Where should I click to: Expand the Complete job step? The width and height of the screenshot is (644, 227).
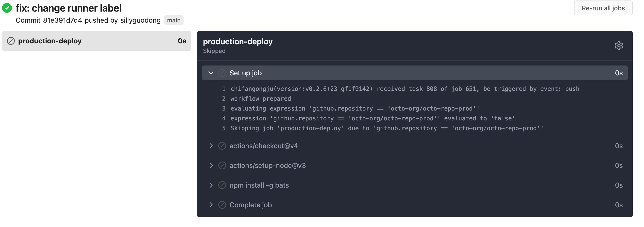pyautogui.click(x=211, y=205)
